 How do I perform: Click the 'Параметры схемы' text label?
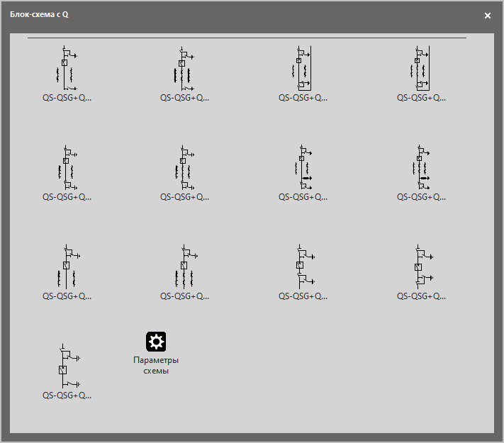(156, 365)
